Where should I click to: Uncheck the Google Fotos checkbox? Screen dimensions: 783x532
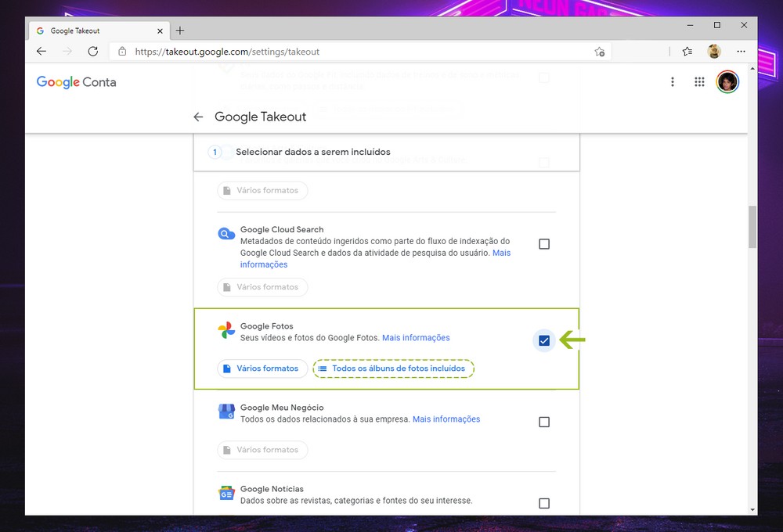(544, 340)
